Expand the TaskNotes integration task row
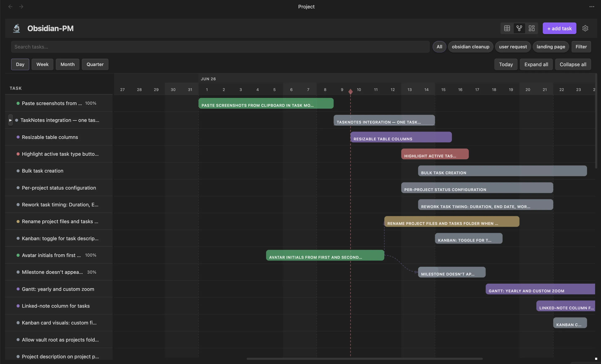The height and width of the screenshot is (364, 601). coord(10,120)
